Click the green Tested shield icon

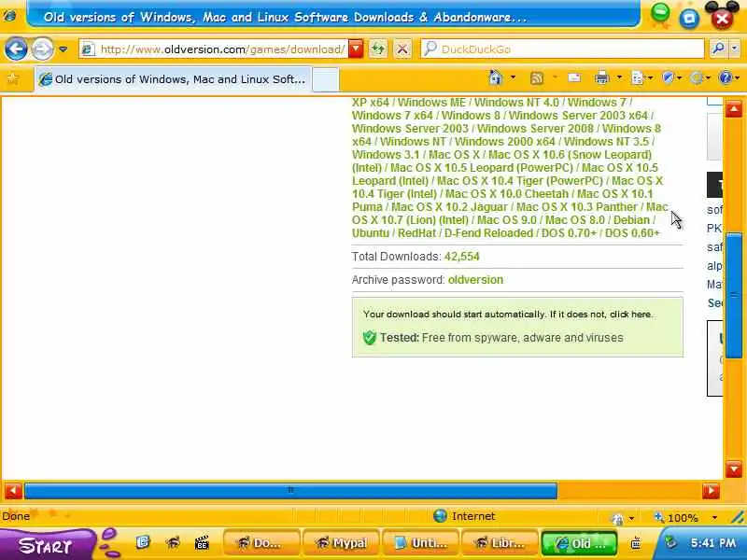point(369,338)
